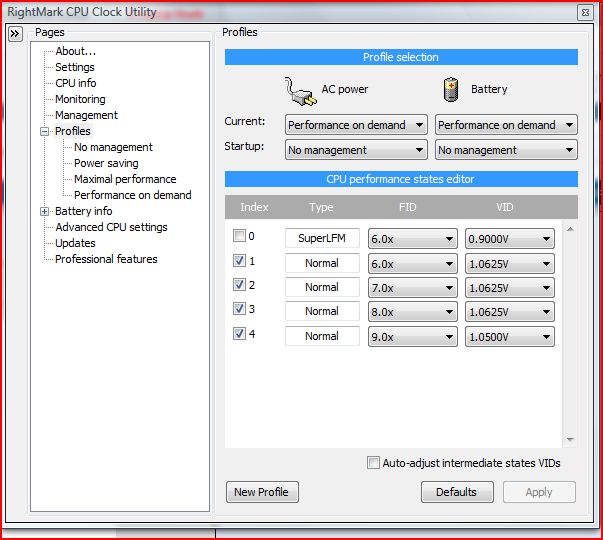Viewport: 603px width, 540px height.
Task: Uncheck the index 1 performance state
Action: (x=239, y=261)
